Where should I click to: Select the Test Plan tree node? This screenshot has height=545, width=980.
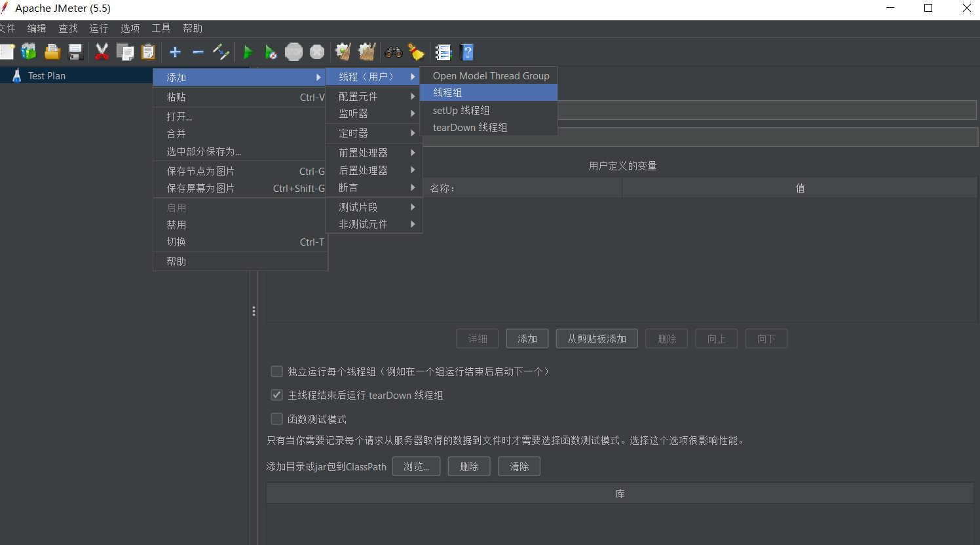[x=47, y=75]
